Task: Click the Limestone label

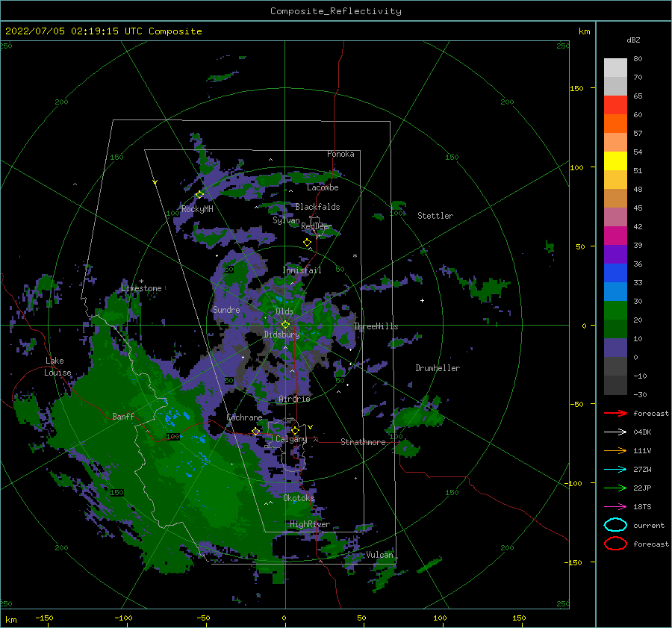Action: click(141, 288)
